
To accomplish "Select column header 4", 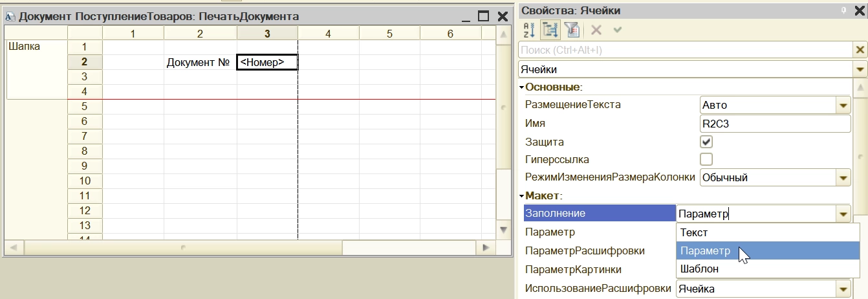I will (329, 33).
